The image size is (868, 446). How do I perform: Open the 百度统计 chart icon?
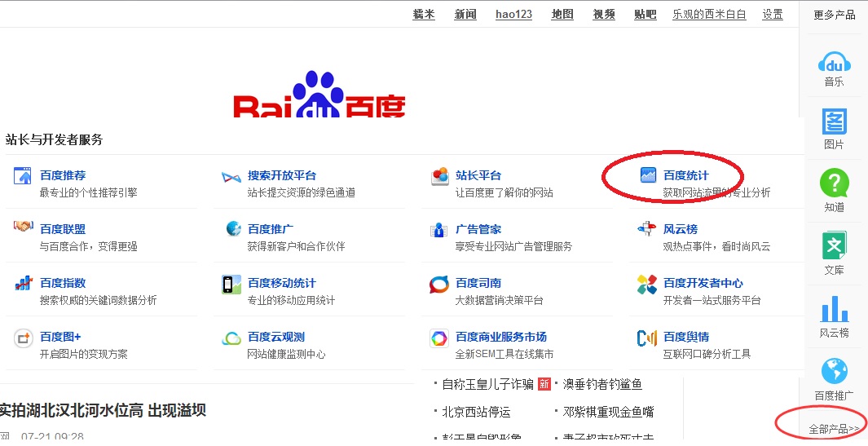click(648, 175)
